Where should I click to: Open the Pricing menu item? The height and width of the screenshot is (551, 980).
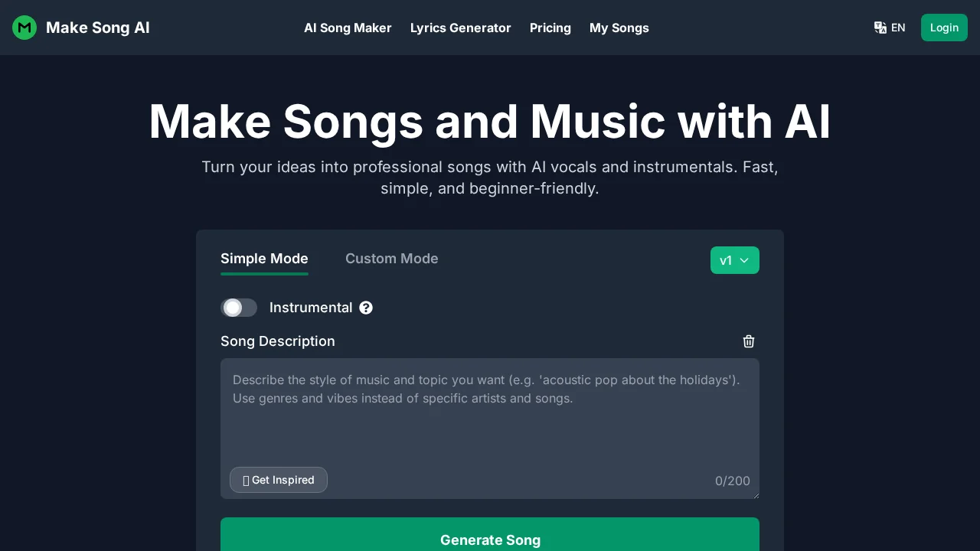550,28
